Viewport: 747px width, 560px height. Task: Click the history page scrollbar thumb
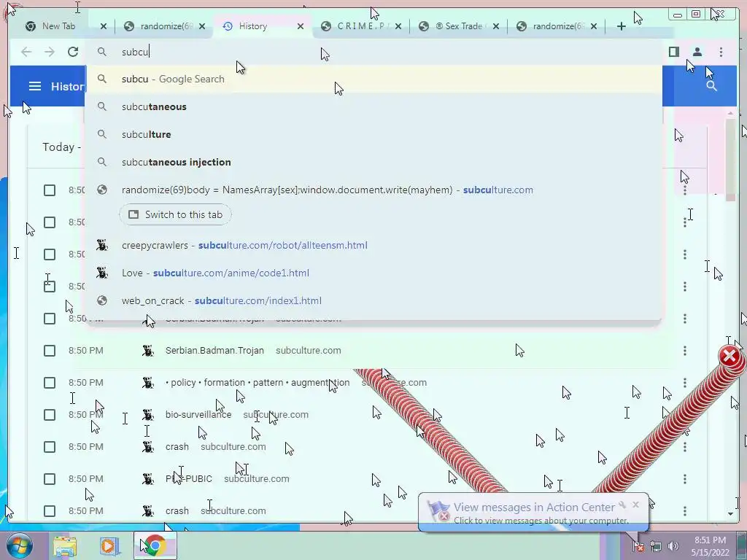tap(730, 160)
